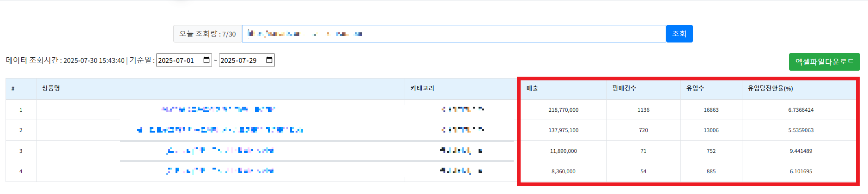The width and height of the screenshot is (868, 194).
Task: Select the product name in row 4
Action: (x=220, y=171)
